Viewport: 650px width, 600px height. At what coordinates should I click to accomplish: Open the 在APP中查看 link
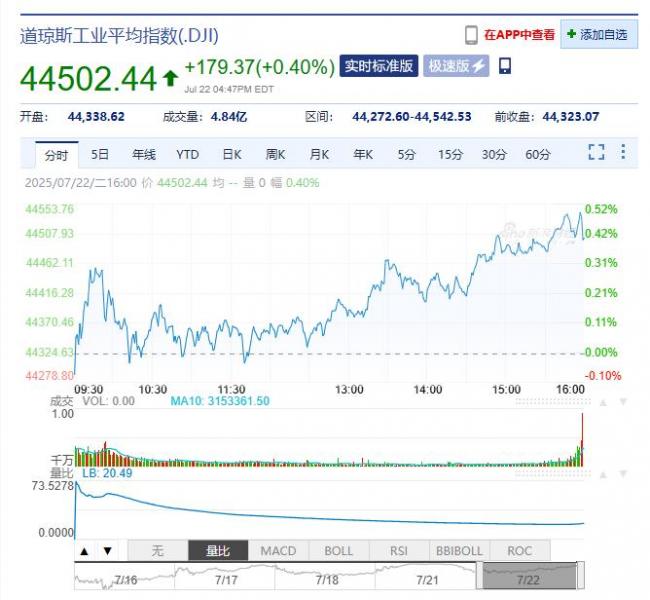519,35
